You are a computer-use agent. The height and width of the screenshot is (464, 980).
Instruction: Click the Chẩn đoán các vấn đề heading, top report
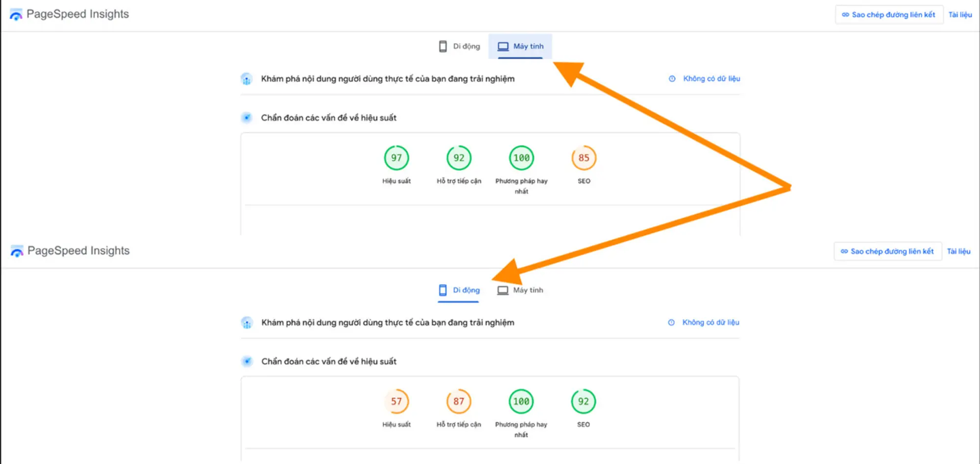pos(328,118)
